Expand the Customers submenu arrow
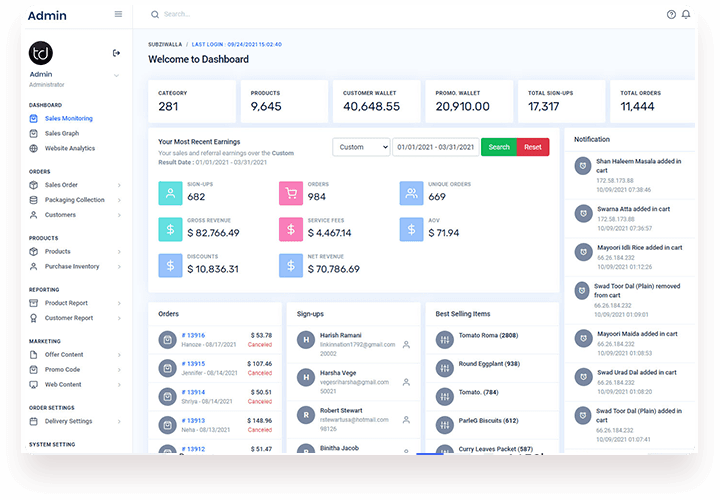The image size is (720, 500). pyautogui.click(x=119, y=215)
